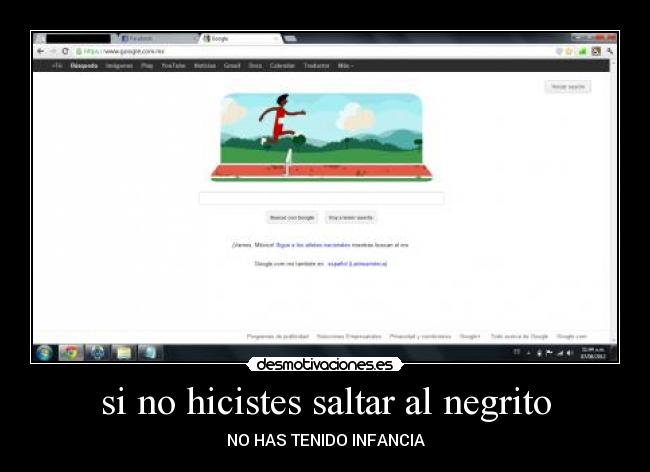Viewport: 650px width, 472px height.
Task: Expand the Más dropdown in Google bar
Action: point(346,66)
